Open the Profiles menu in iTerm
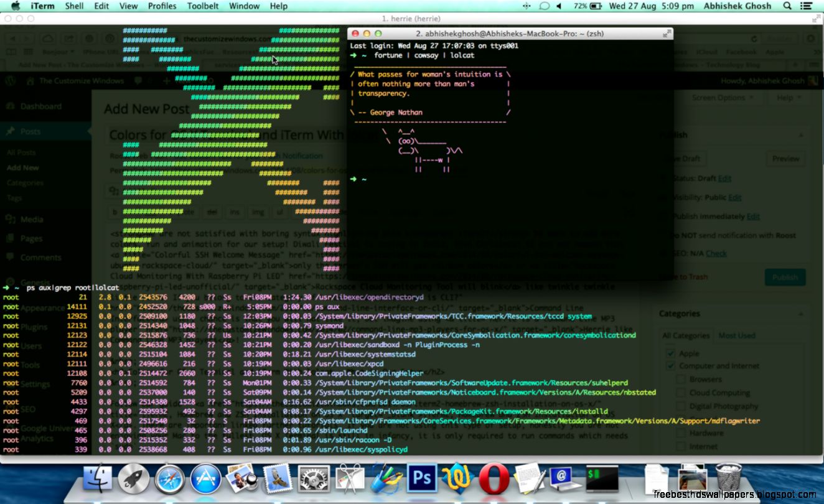This screenshot has width=824, height=504. 162,6
